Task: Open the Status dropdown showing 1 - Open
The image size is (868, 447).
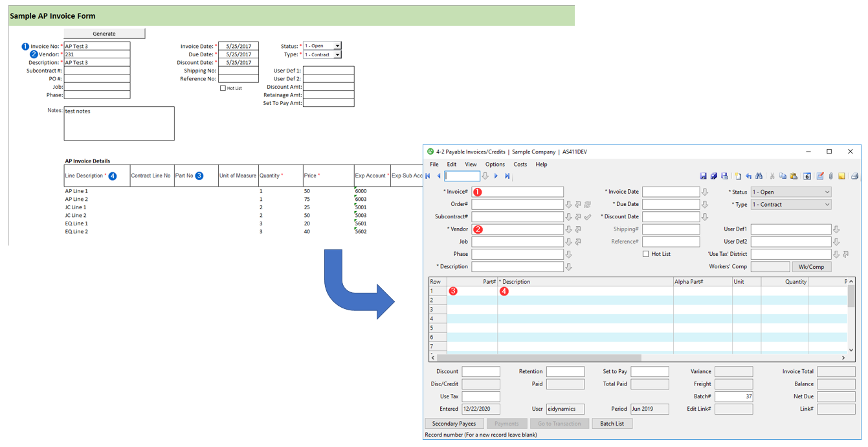Action: point(790,192)
